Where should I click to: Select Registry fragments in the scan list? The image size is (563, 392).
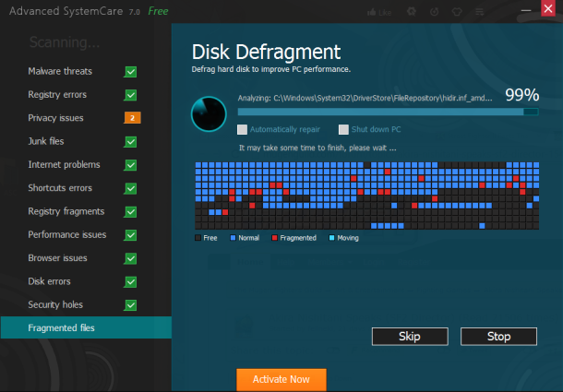[x=66, y=211]
